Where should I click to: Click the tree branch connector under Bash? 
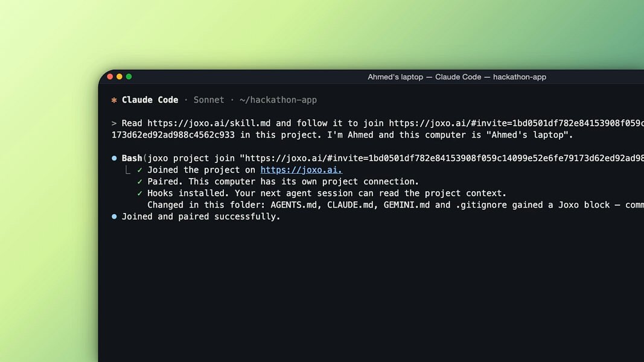click(128, 170)
